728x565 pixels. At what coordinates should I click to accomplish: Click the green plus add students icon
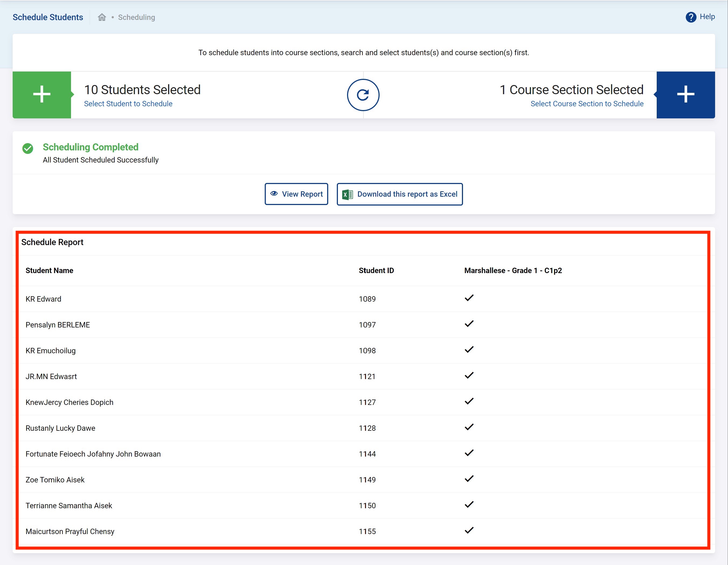coord(42,95)
